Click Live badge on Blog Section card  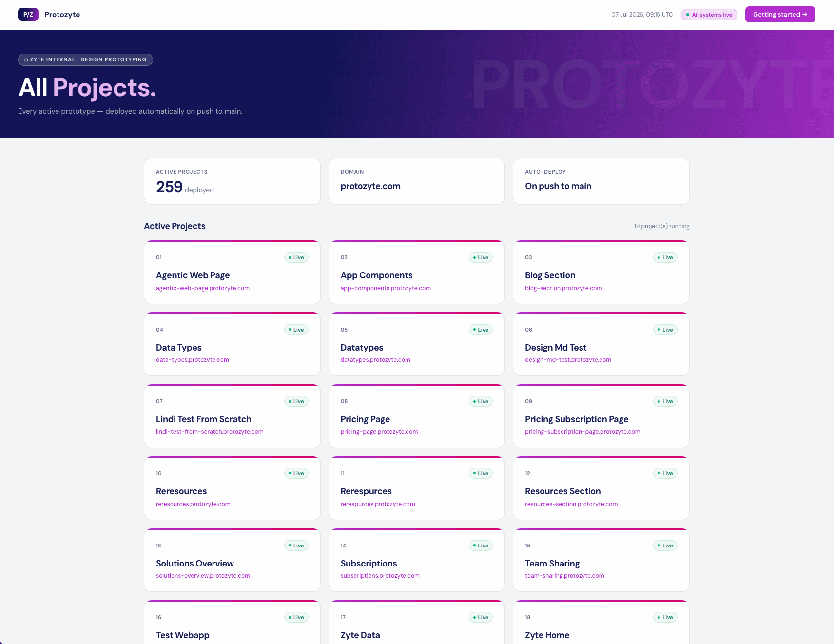(665, 257)
